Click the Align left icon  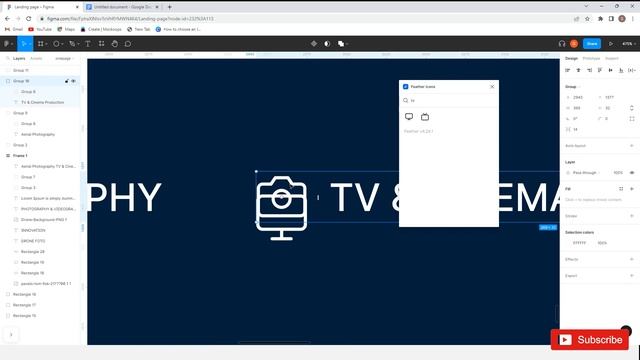click(567, 70)
